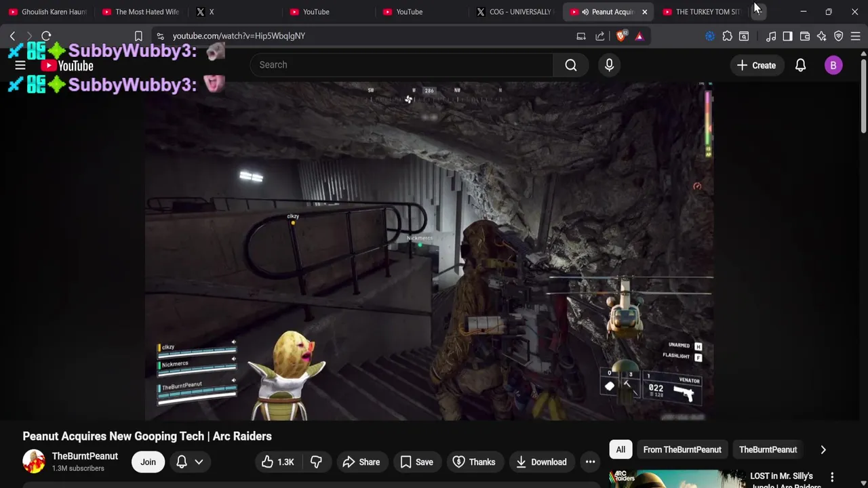
Task: Click the youtube.com address bar
Action: (x=366, y=36)
